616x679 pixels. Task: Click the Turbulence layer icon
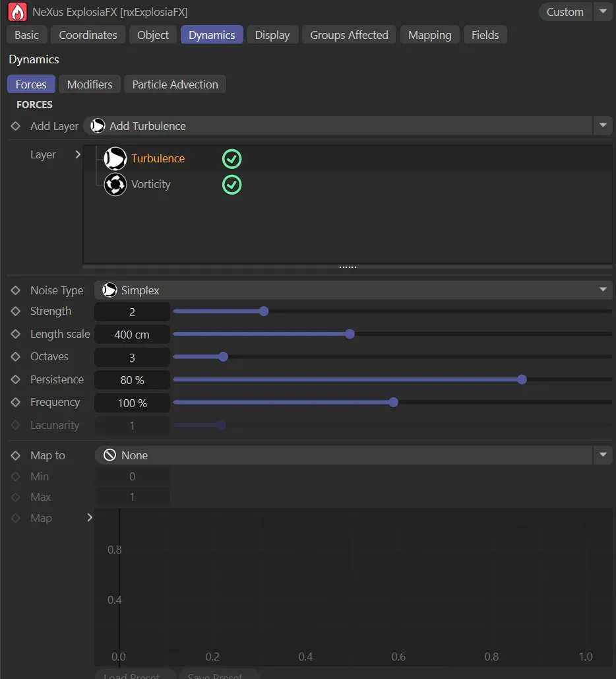point(115,158)
